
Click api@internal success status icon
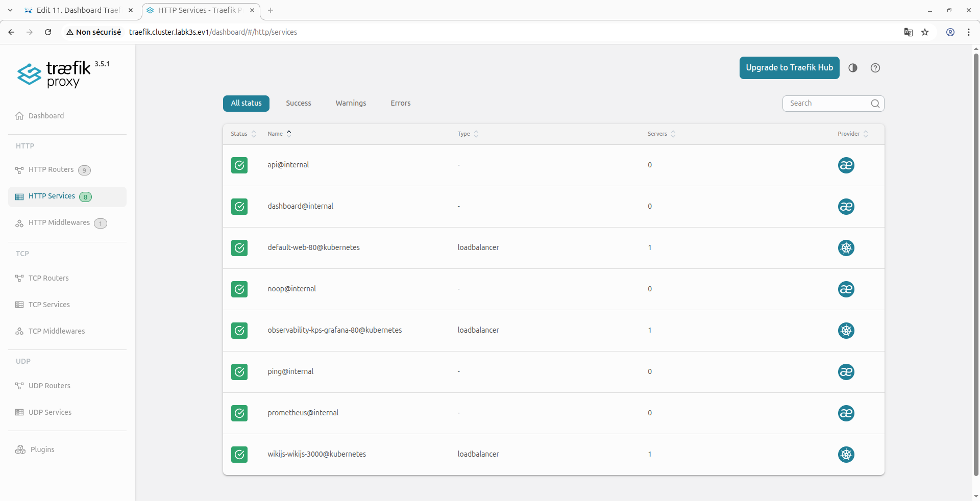[239, 165]
